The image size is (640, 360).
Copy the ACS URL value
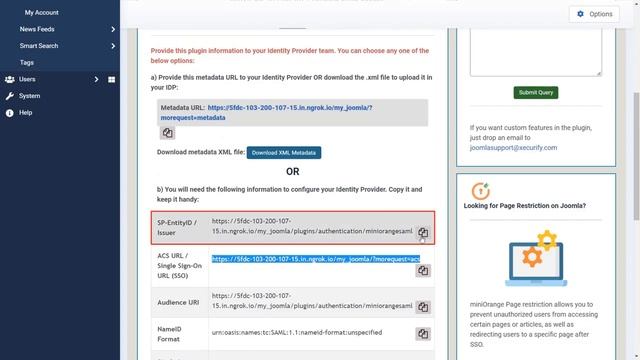423,271
